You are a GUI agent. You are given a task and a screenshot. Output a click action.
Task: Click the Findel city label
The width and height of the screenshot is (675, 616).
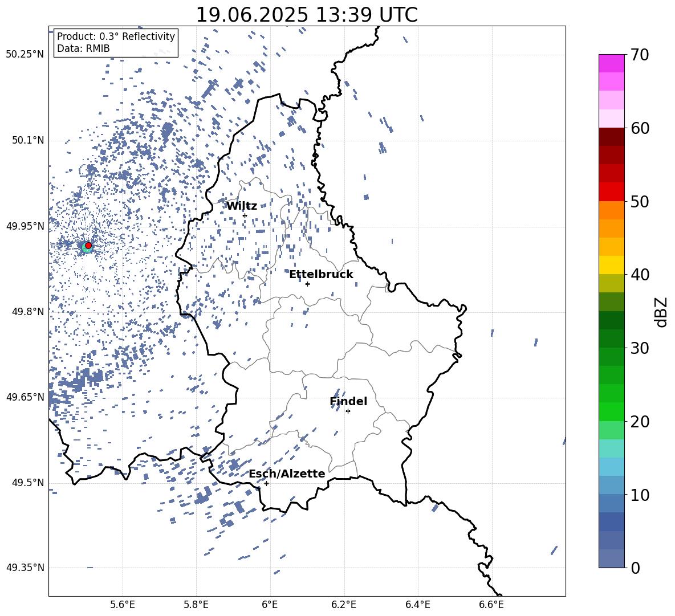348,401
